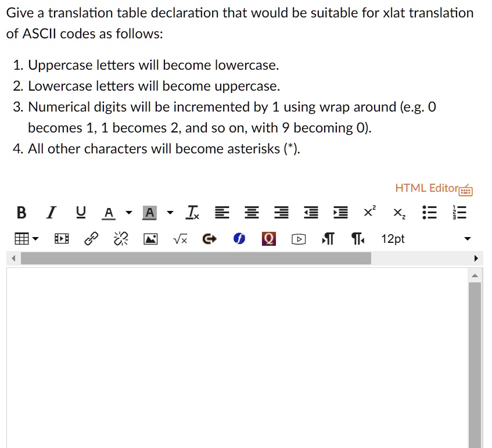Apply superscript formatting
492x448 pixels.
coord(368,212)
